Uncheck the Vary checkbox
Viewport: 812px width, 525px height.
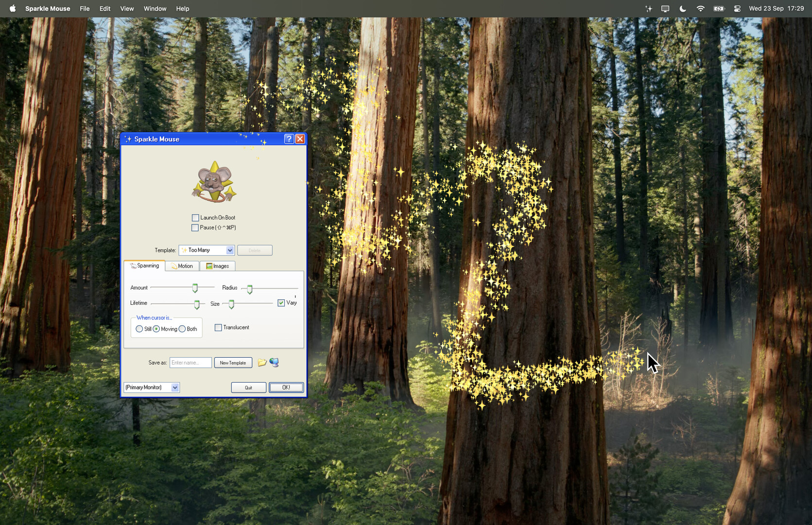[281, 303]
